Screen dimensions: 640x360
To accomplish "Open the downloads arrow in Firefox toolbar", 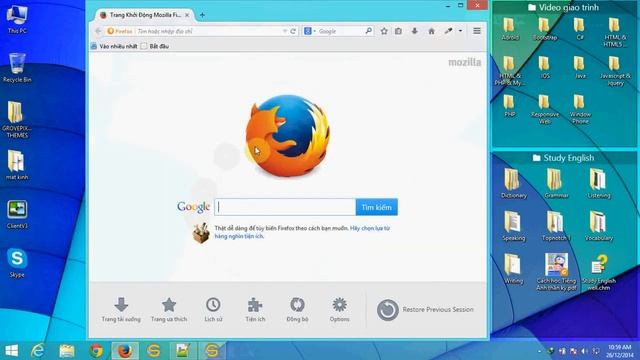I will [x=414, y=31].
